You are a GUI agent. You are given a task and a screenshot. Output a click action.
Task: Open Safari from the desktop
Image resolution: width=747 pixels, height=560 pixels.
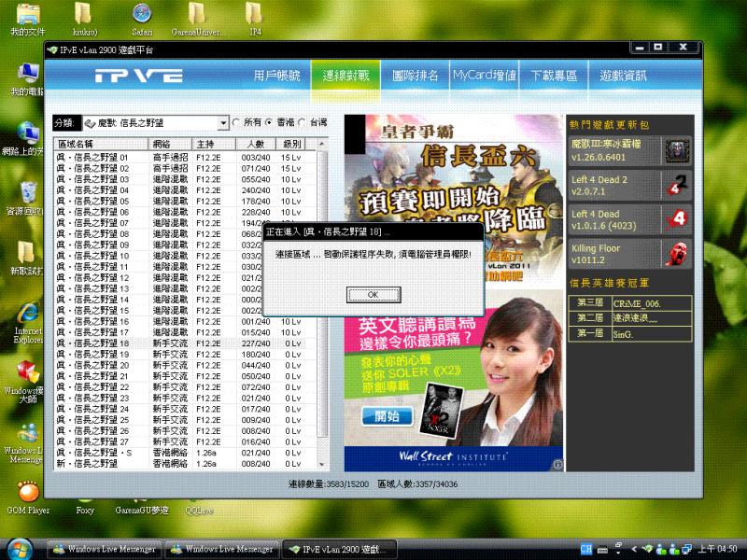[x=142, y=17]
